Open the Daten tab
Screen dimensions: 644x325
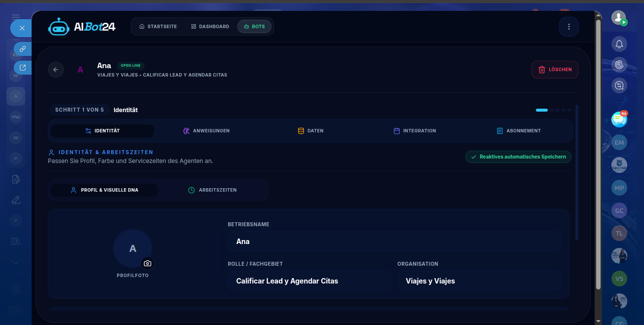[310, 131]
